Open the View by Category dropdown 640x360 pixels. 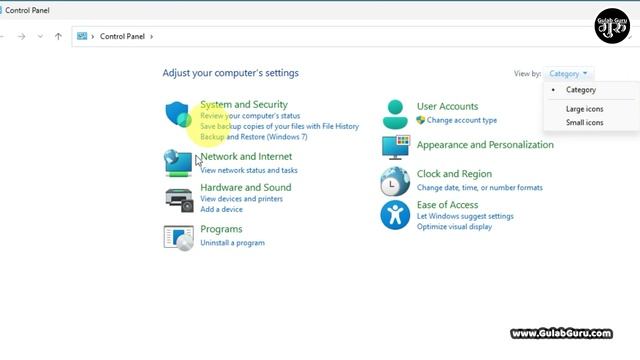point(568,74)
